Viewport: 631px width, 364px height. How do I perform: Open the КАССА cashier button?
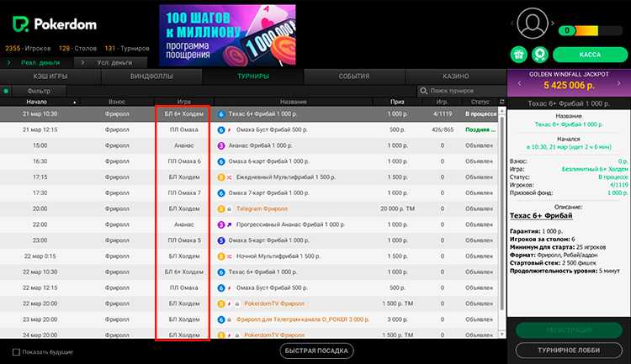pyautogui.click(x=590, y=55)
